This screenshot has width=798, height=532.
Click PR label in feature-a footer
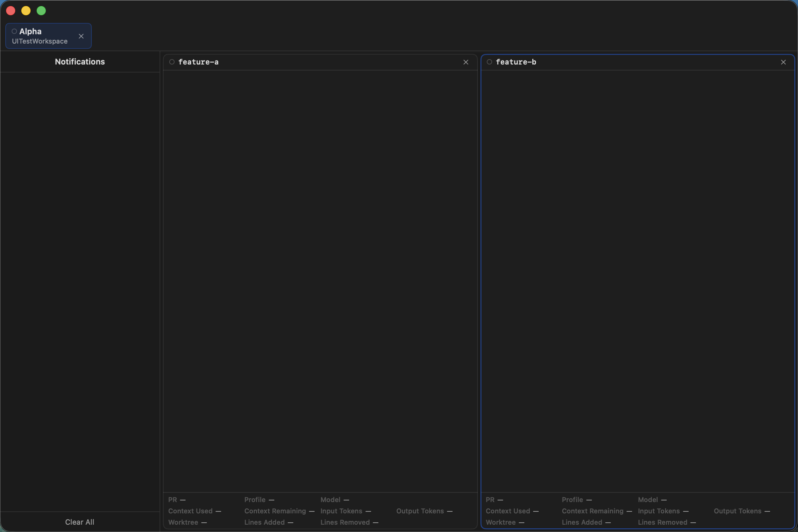point(173,500)
